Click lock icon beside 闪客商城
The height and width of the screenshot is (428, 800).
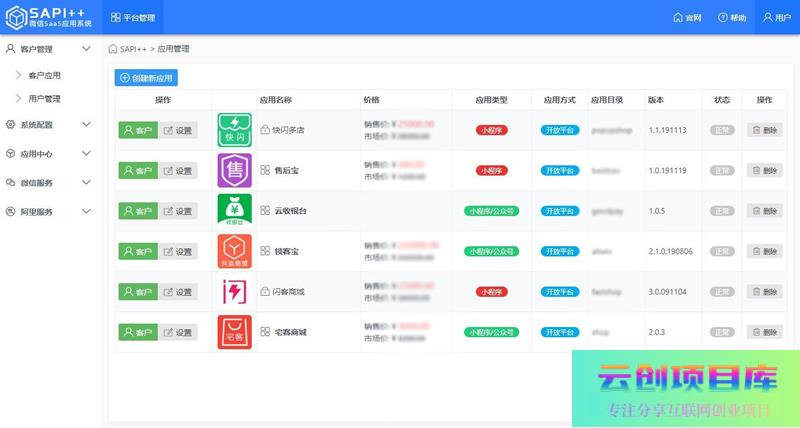[x=265, y=292]
